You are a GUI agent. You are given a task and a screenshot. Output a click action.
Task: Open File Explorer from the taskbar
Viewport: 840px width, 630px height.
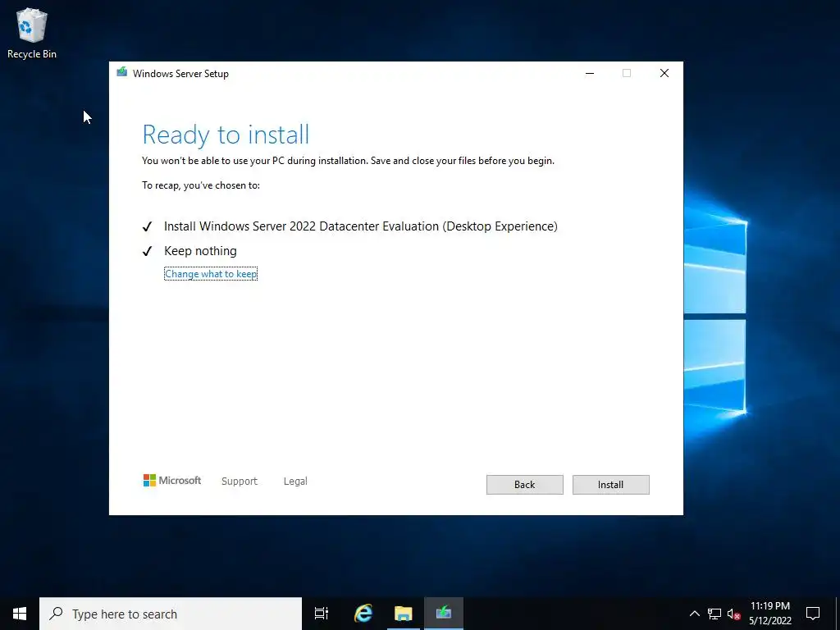[404, 614]
